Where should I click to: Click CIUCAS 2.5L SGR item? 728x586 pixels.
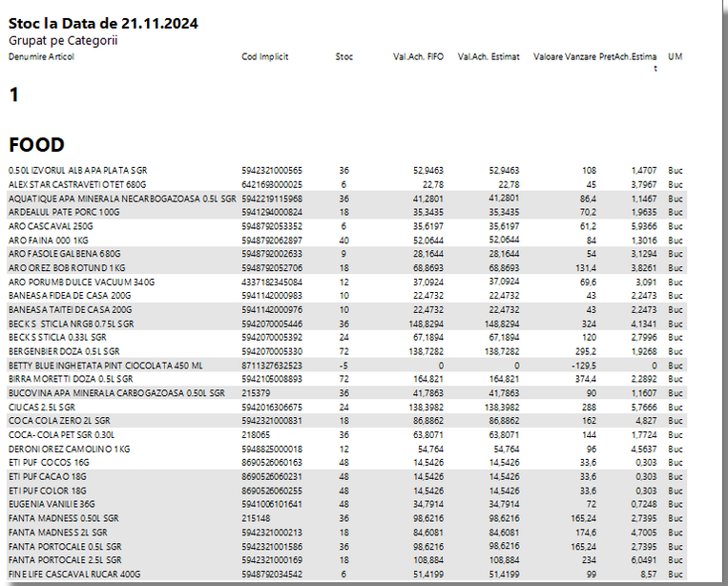(x=42, y=408)
